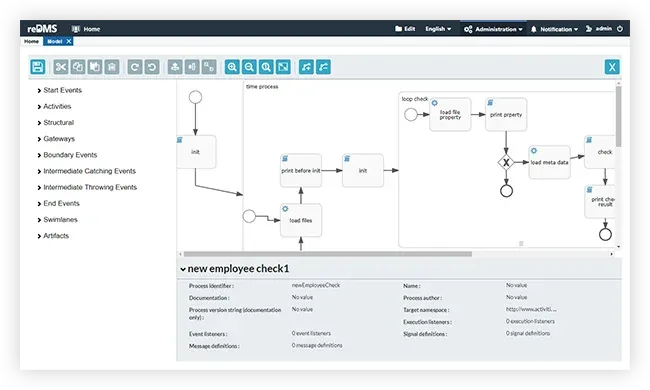Expand the Artifacts palette group
The height and width of the screenshot is (390, 650).
tap(53, 236)
